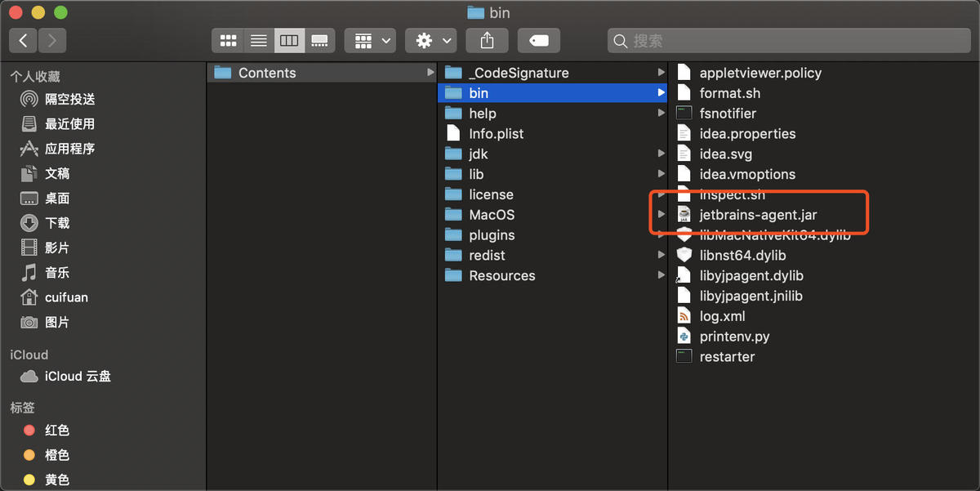The image size is (980, 491).
Task: Open AirDrop (隔空投送) in sidebar
Action: [58, 99]
